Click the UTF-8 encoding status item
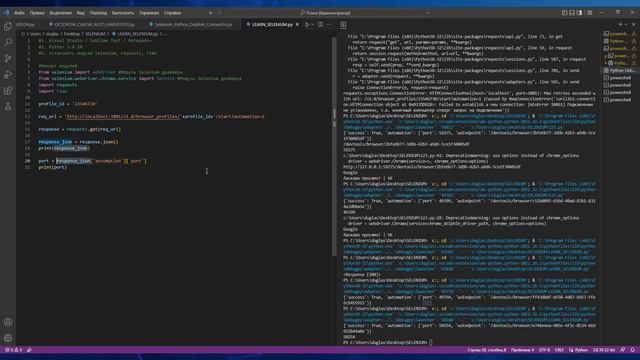This screenshot has height=360, width=640. coord(544,350)
